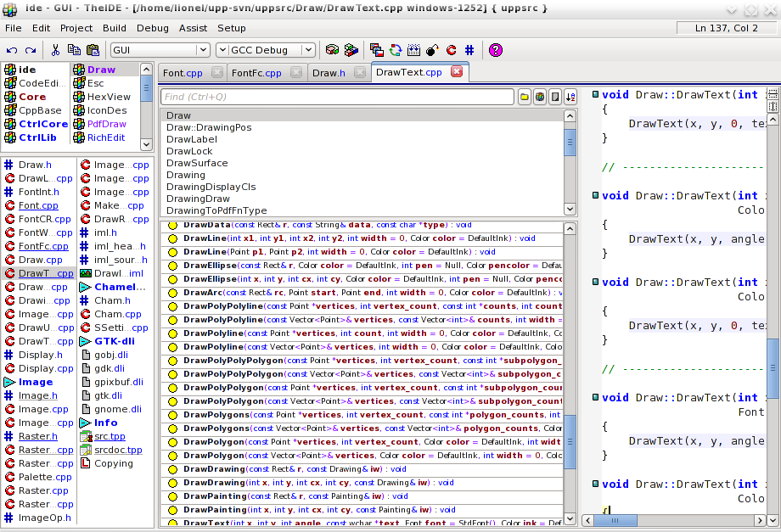
Task: Expand the GCC Debug build method dropdown
Action: 306,50
